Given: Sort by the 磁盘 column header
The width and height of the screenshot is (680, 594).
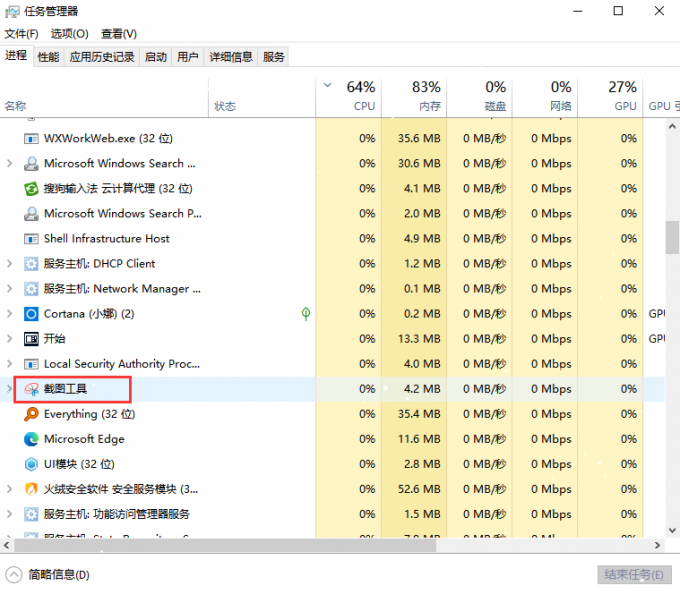Looking at the screenshot, I should [480, 98].
